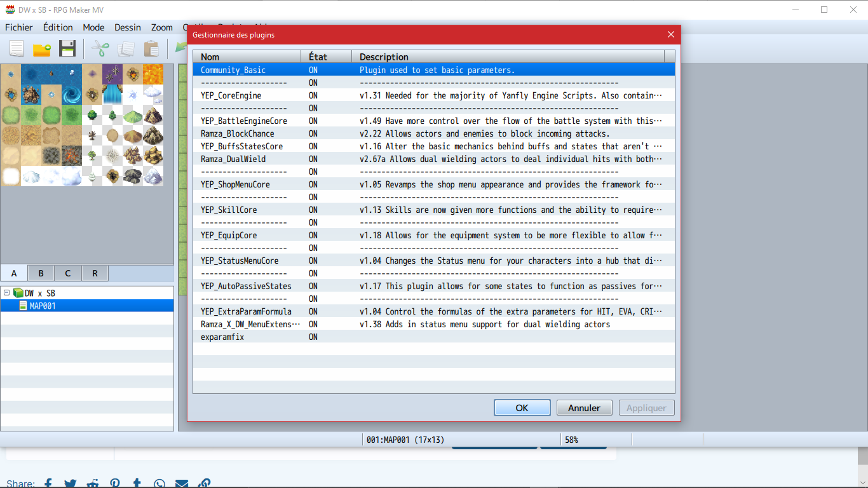Viewport: 868px width, 488px height.
Task: Open the Dessin menu
Action: (x=128, y=27)
